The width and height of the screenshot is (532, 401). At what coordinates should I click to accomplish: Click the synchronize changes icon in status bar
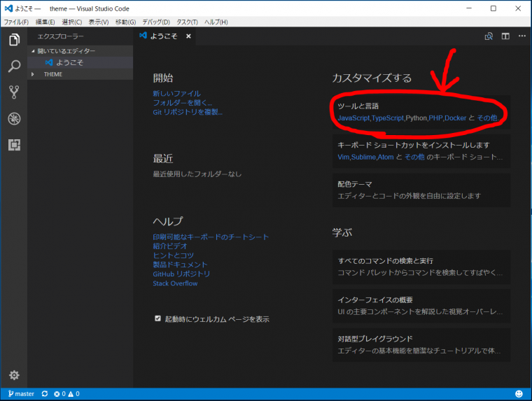click(x=44, y=393)
